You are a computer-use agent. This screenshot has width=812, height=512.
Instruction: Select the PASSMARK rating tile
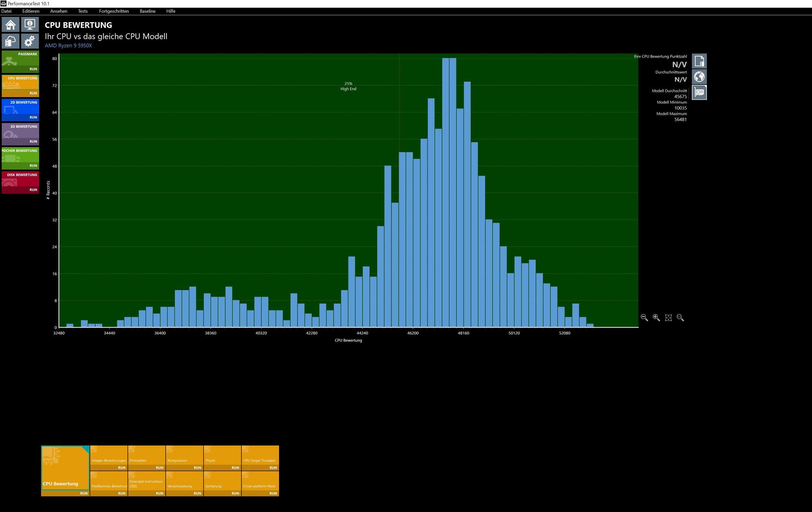(20, 59)
